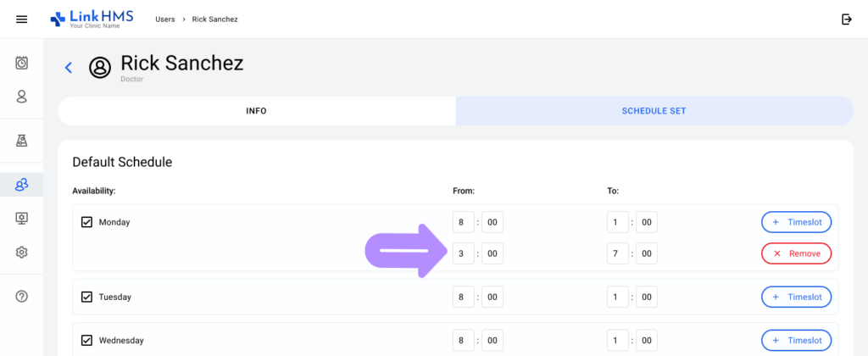Open the monitor sidebar icon
This screenshot has width=868, height=356.
coord(21,219)
